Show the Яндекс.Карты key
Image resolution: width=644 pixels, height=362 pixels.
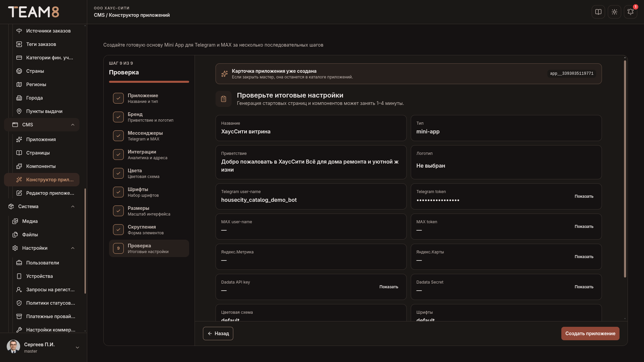click(584, 257)
